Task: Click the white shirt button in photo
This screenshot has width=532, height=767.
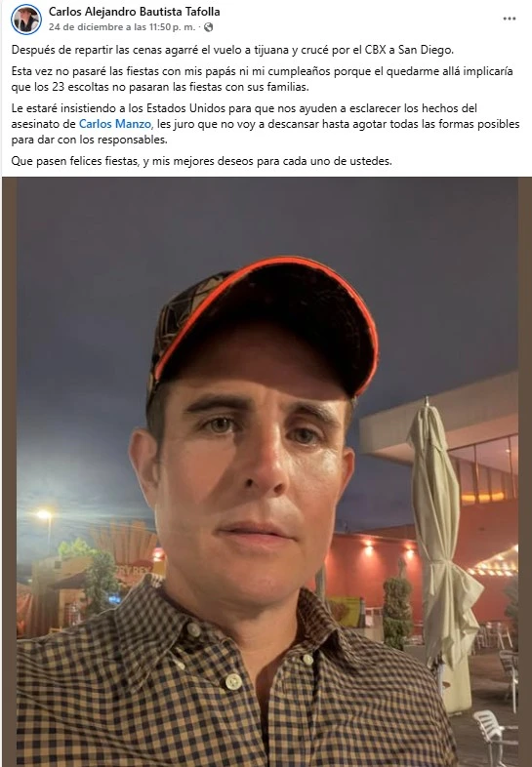Action: pos(233,681)
